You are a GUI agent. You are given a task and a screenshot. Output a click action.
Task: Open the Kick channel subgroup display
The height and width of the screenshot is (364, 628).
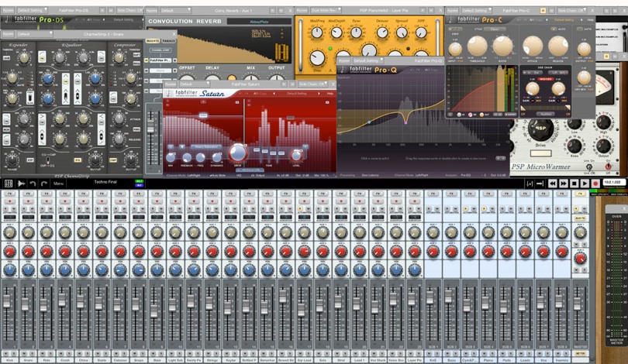click(9, 217)
